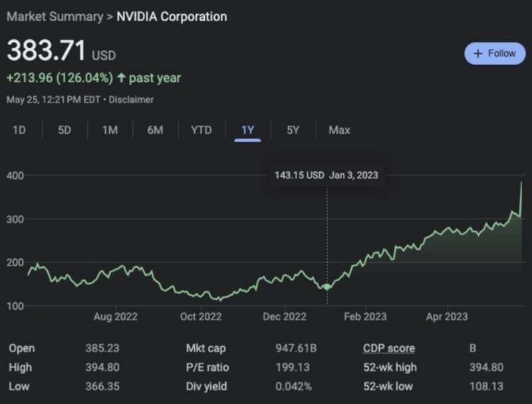The image size is (532, 404).
Task: Switch chart to 1D range
Action: 19,130
